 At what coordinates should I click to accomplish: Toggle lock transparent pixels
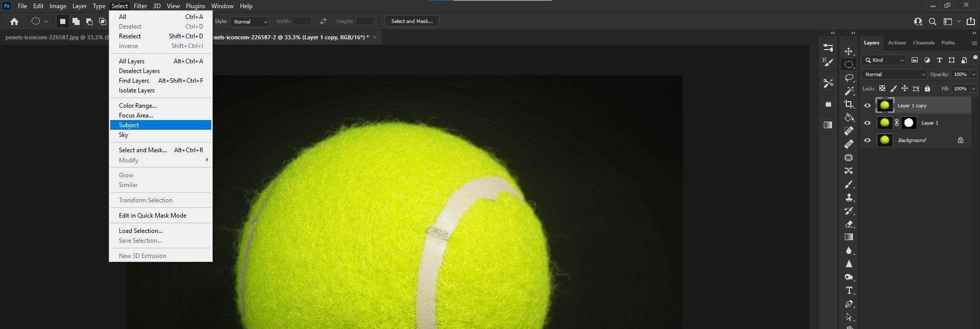882,88
